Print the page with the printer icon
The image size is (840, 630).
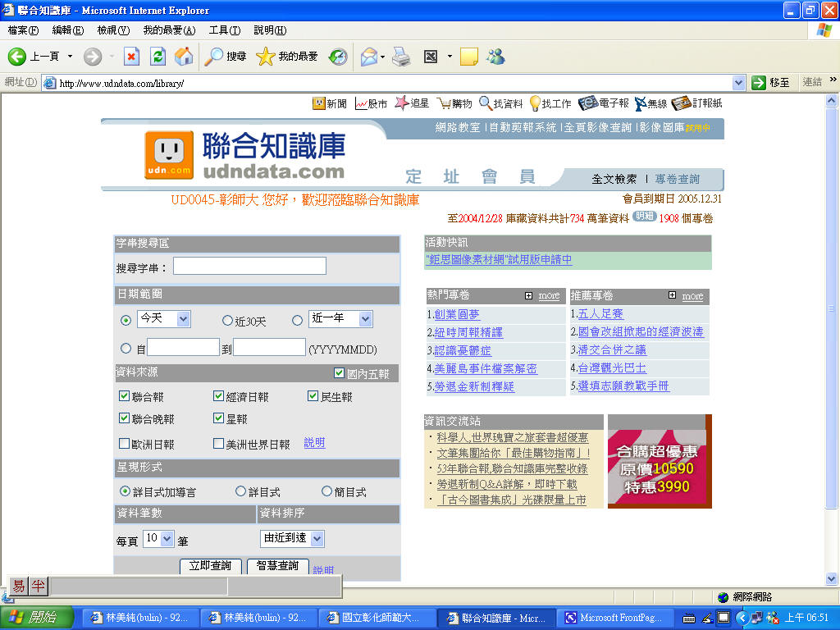click(400, 57)
